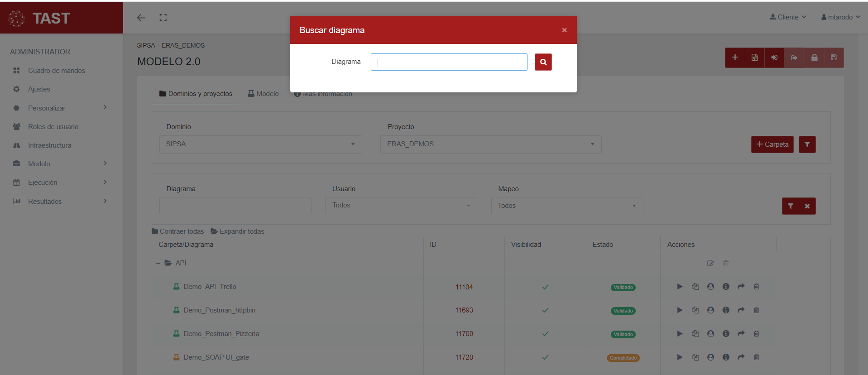Click the lock icon in top toolbar
Screen dimensions: 868x375
(814, 58)
